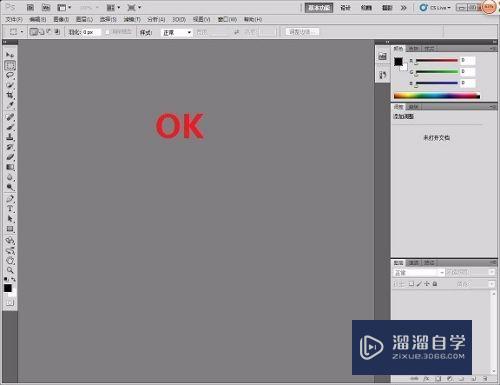500x385 pixels.
Task: Select the Blur tool
Action: coord(10,177)
